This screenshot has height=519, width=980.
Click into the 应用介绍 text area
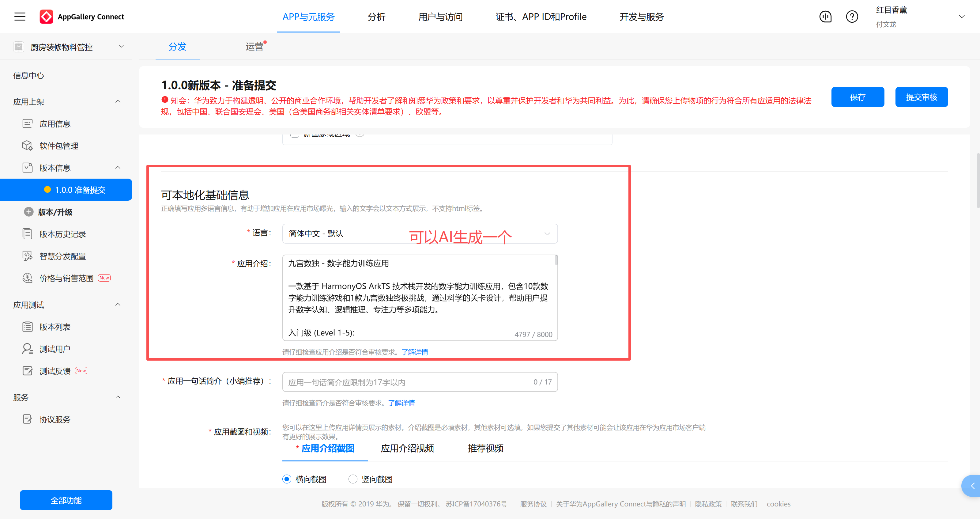click(420, 297)
